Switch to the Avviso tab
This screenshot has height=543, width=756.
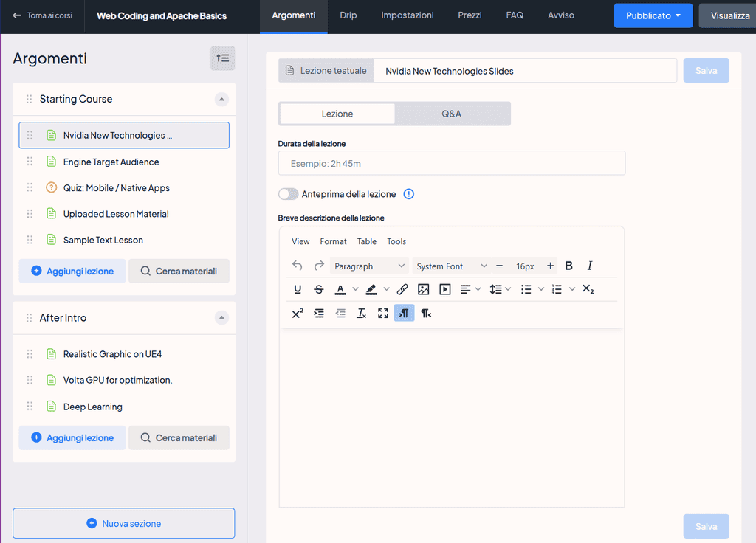click(561, 15)
